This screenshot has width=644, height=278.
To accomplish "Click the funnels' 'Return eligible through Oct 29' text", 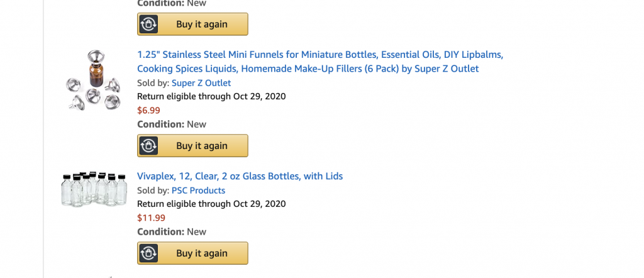I will click(211, 97).
